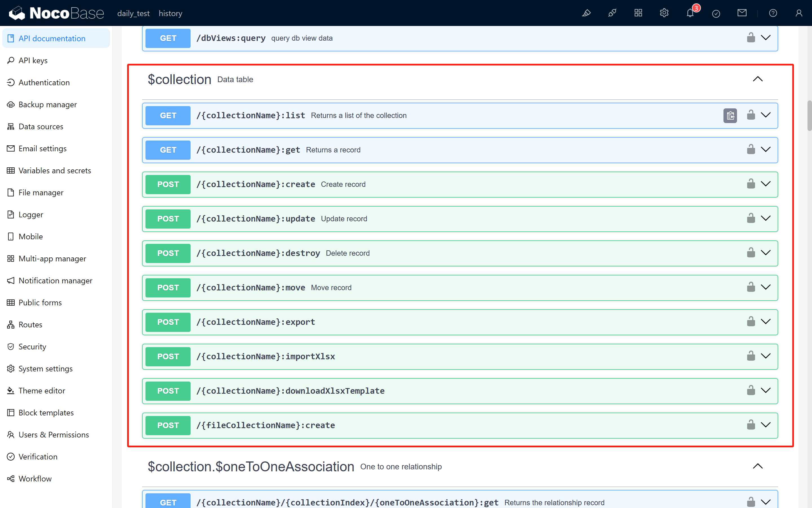Expand the collectionName:create endpoint chevron
Viewport: 812px width, 508px height.
tap(766, 184)
